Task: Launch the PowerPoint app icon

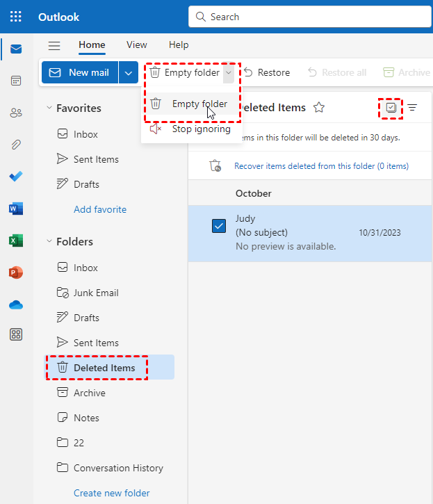Action: click(x=15, y=273)
